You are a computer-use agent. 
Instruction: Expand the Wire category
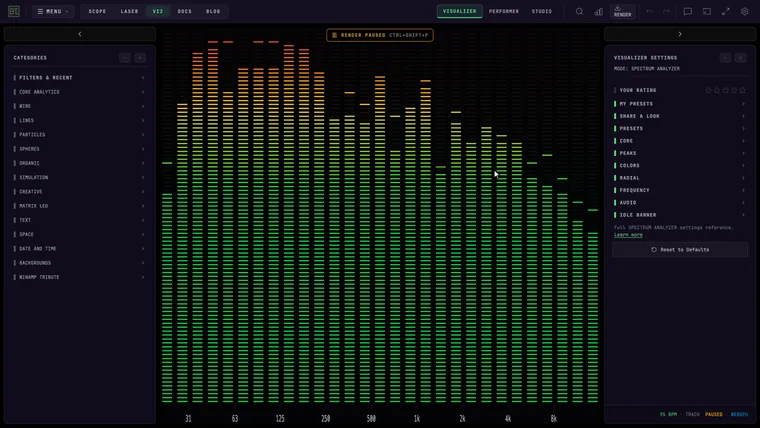79,106
